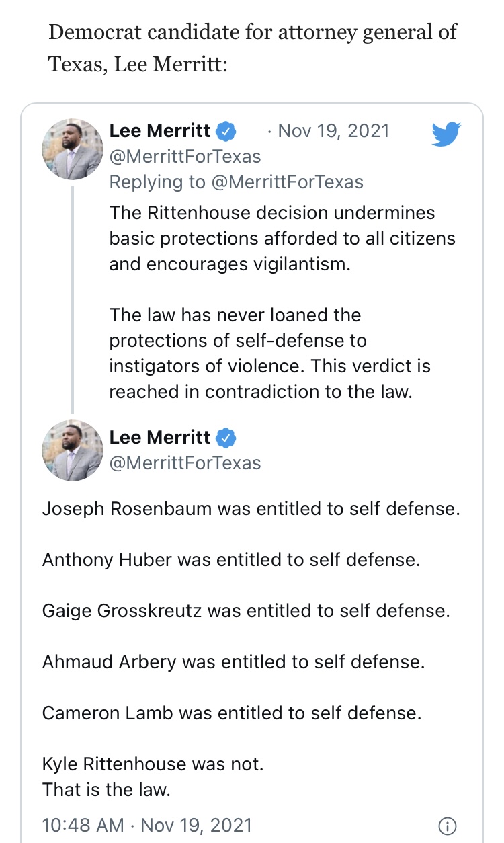
Task: Click the "Gaige Grosskreutz was entitled" line
Action: 245,610
